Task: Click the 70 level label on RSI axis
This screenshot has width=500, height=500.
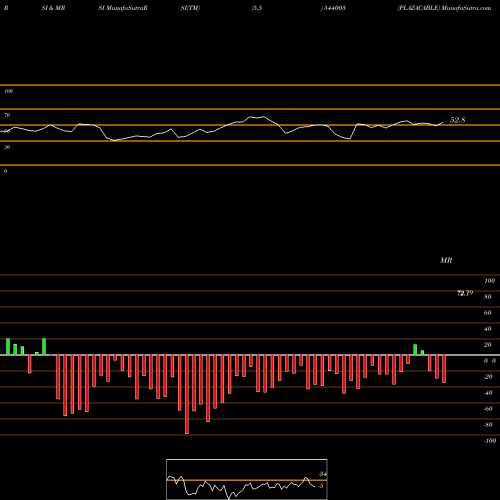Action: (7, 115)
